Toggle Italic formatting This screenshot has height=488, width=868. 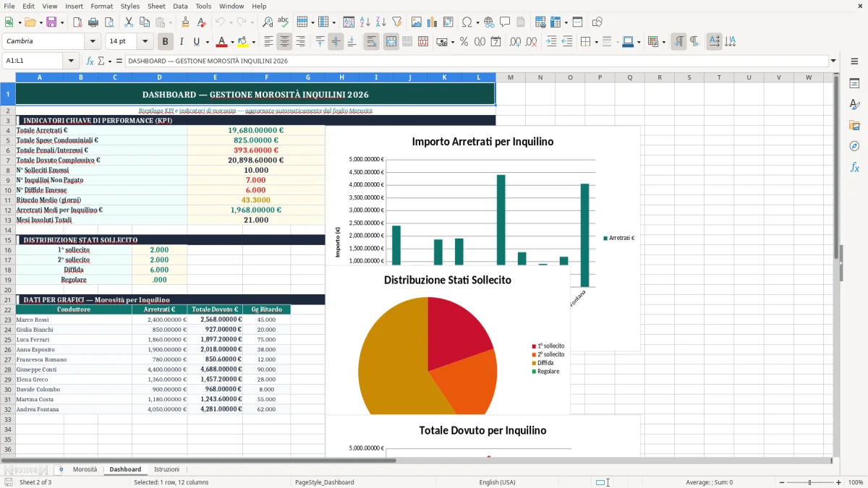tap(182, 42)
